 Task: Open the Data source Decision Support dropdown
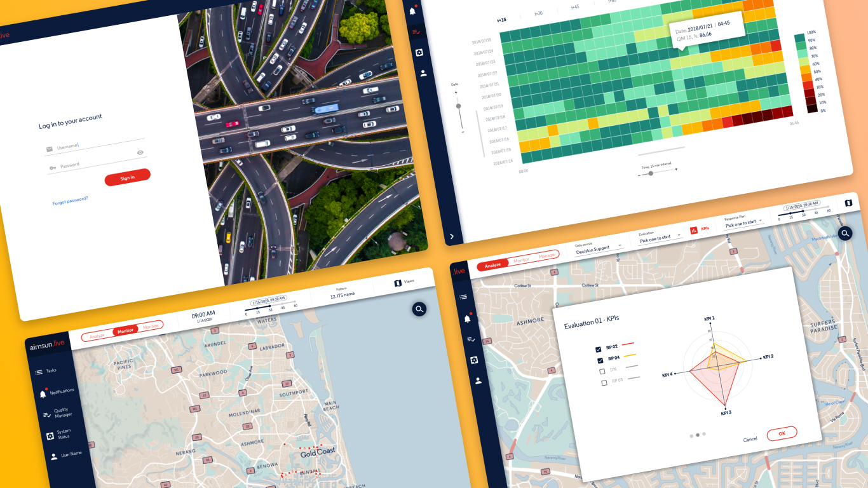599,250
